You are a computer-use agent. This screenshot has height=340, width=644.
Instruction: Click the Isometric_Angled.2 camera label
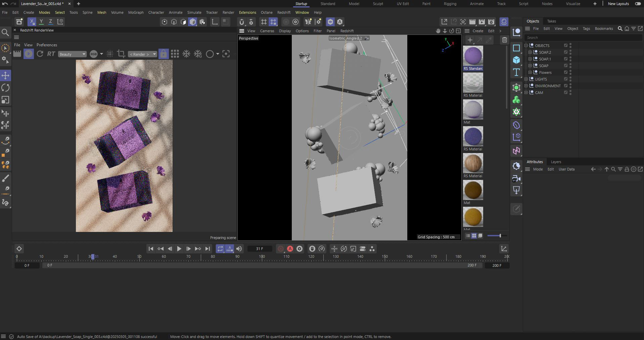tap(346, 38)
